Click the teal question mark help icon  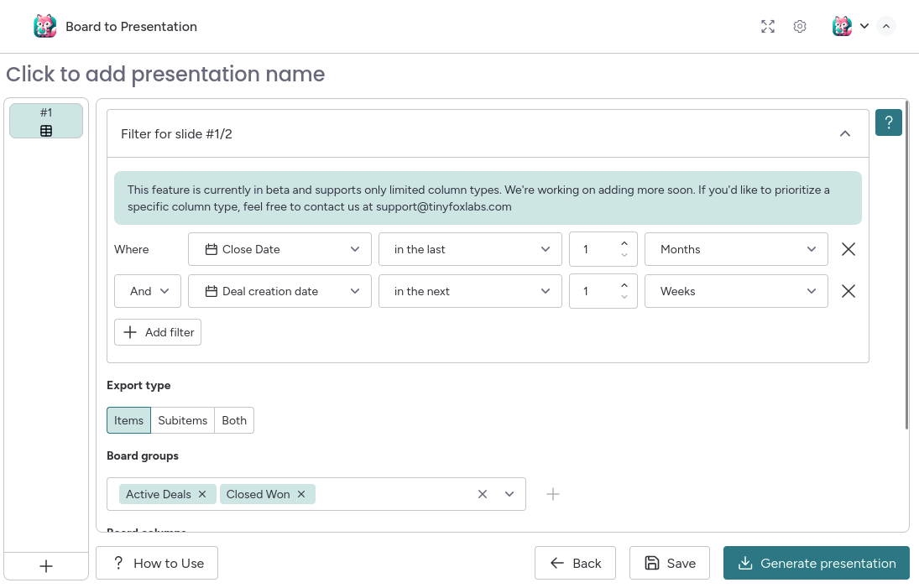tap(888, 122)
